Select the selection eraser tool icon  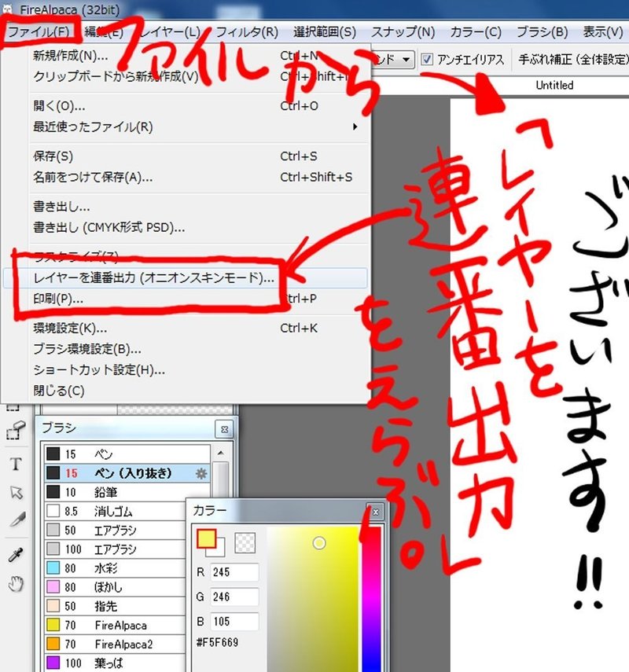16,430
